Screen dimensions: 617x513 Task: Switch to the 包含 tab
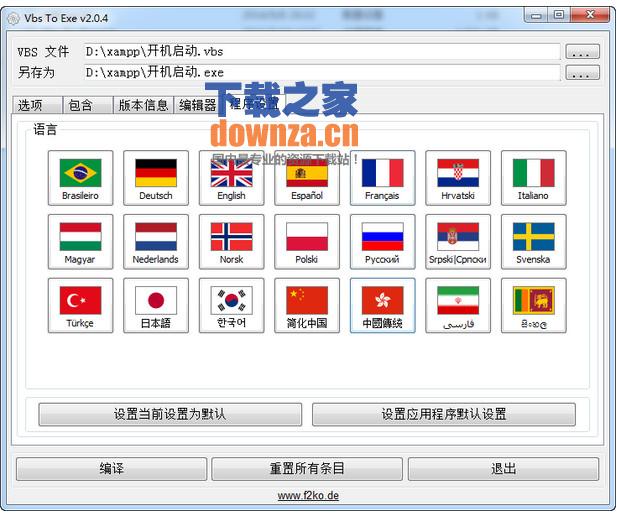(88, 105)
